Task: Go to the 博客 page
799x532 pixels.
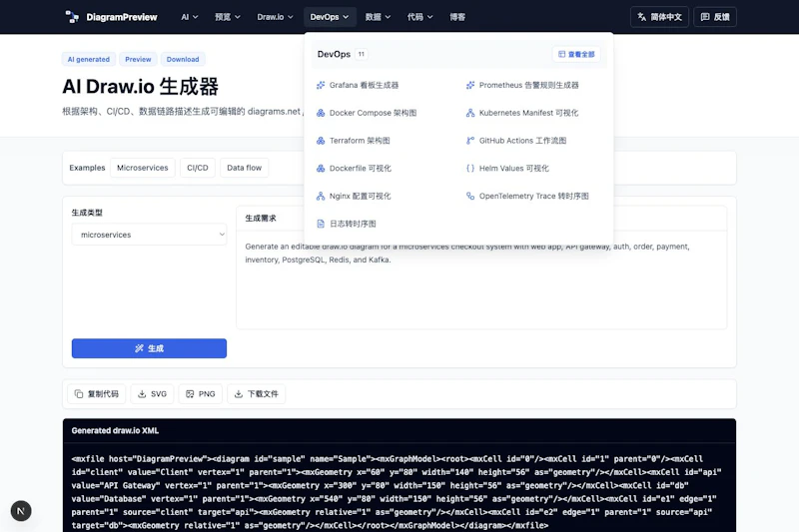Action: click(x=457, y=17)
